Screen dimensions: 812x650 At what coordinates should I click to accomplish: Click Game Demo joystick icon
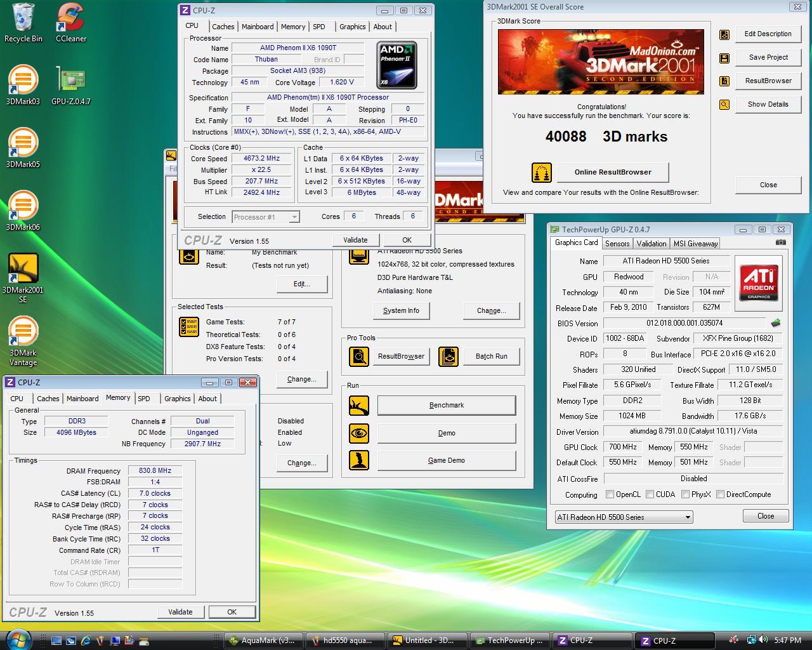[359, 460]
